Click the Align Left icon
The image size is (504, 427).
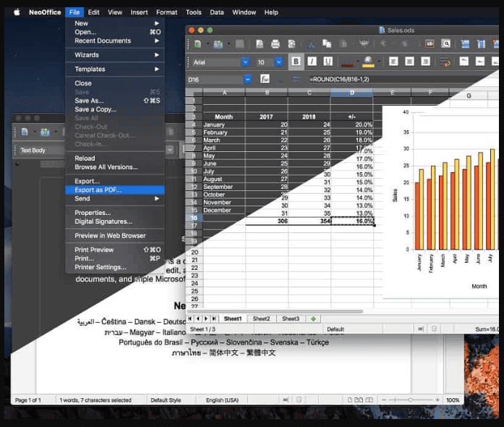pos(393,61)
